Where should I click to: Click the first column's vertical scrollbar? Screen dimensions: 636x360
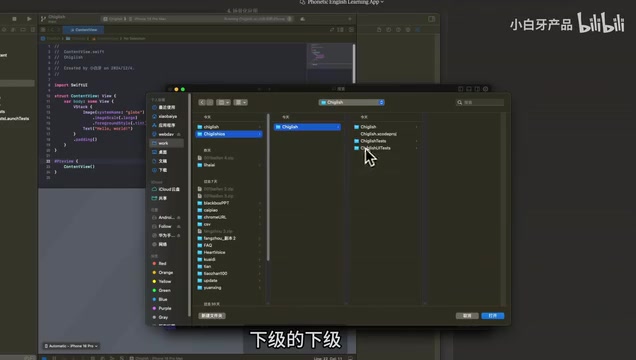pos(268,187)
